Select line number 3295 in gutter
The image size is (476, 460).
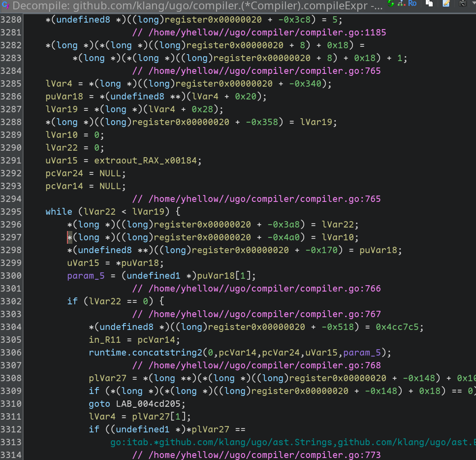(x=11, y=211)
